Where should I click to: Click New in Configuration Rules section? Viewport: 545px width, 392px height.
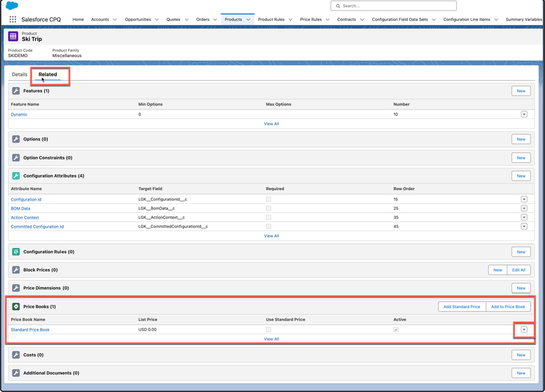click(521, 252)
